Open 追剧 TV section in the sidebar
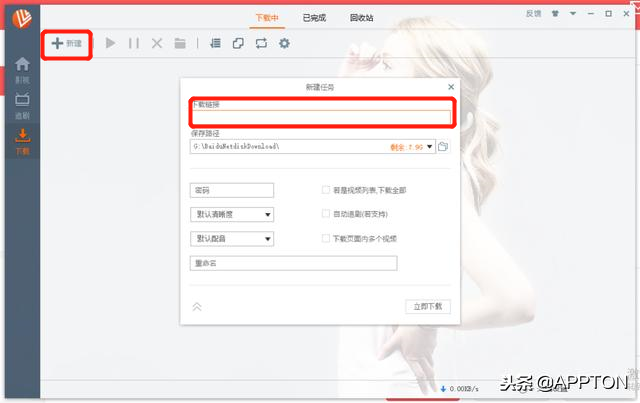 pyautogui.click(x=22, y=106)
